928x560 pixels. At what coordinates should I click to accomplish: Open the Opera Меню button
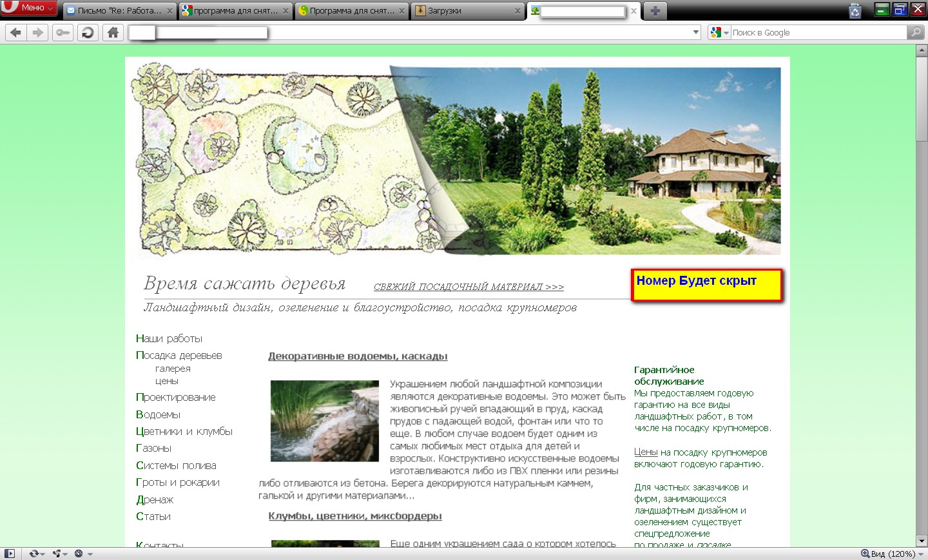pos(29,8)
